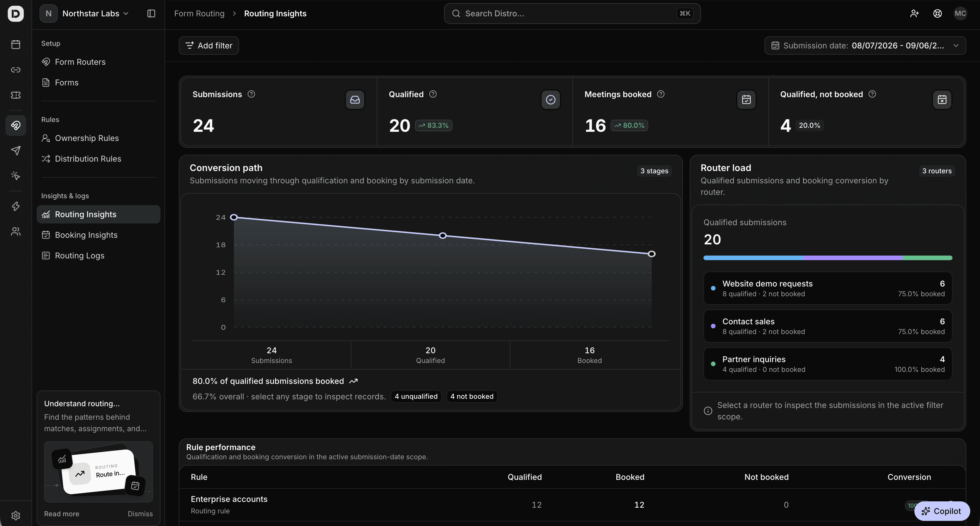Click the Qualified info help icon

pyautogui.click(x=433, y=94)
